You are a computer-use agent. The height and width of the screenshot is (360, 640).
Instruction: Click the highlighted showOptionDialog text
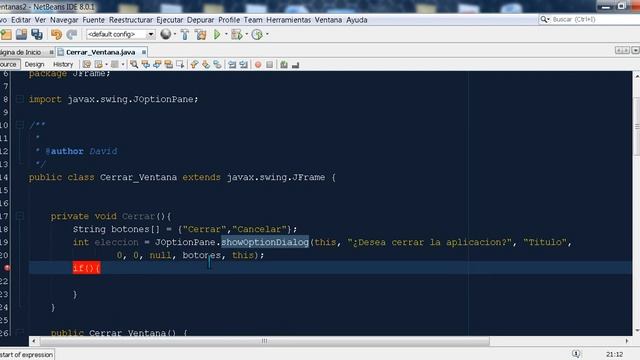tap(264, 242)
